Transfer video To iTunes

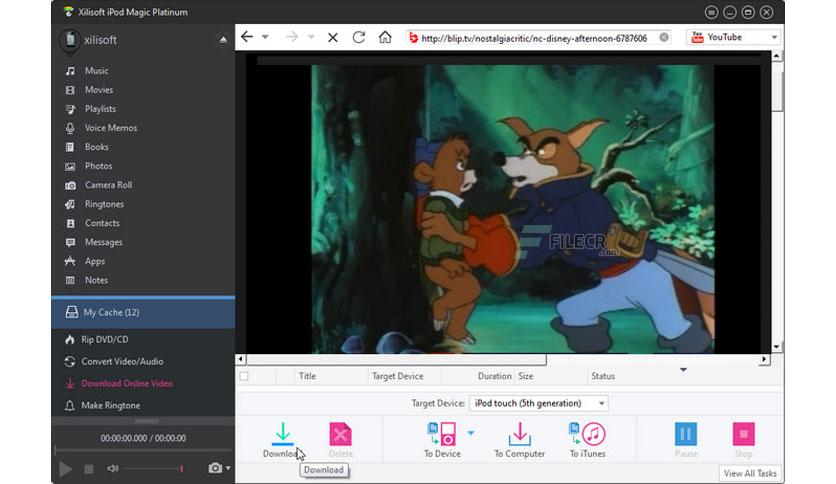588,440
